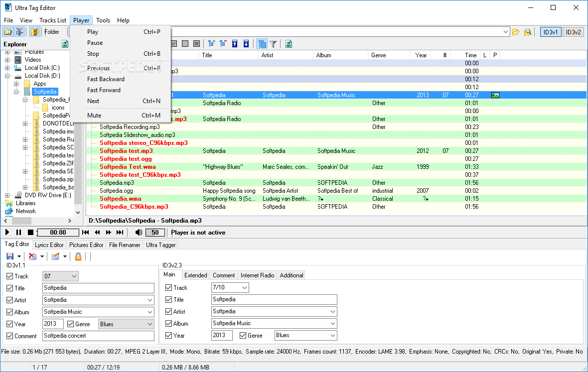
Task: Click the padlock lock icon
Action: click(78, 256)
